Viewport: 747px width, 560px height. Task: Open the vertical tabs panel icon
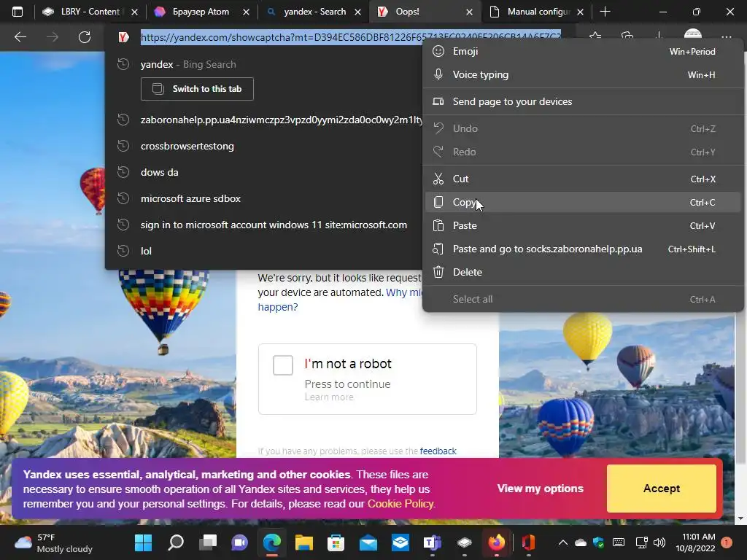18,12
